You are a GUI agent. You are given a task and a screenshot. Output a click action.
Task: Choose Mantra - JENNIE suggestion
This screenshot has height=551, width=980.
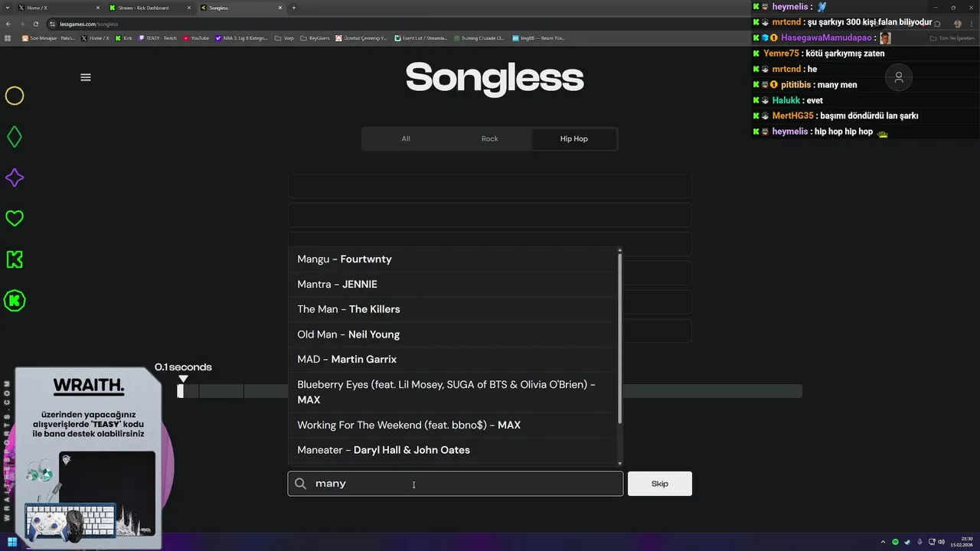click(453, 284)
